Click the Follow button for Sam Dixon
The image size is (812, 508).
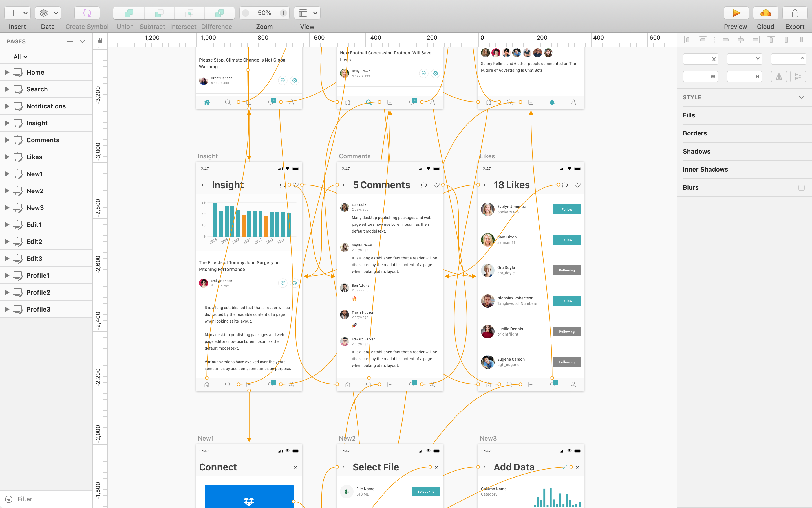click(x=567, y=240)
